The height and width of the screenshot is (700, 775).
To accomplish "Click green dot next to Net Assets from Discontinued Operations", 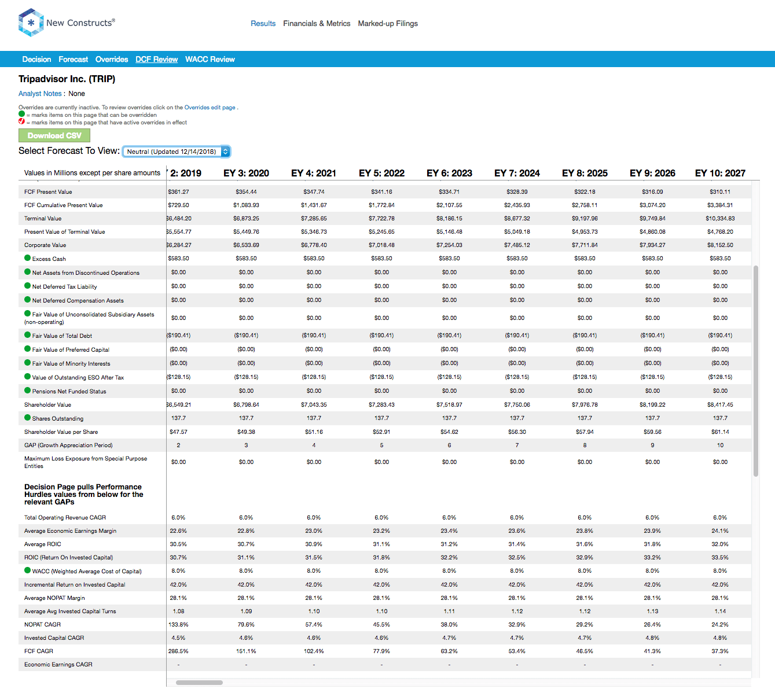I will 27,272.
